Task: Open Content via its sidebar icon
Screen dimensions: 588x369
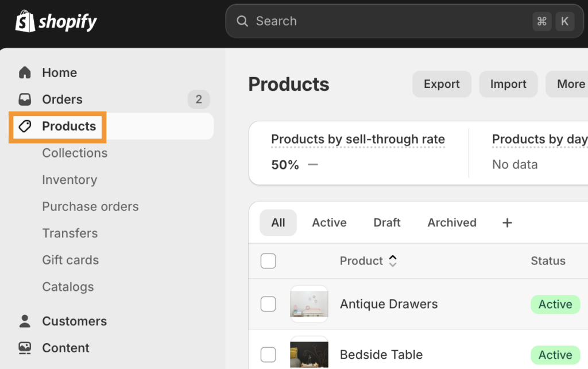Action: [25, 348]
